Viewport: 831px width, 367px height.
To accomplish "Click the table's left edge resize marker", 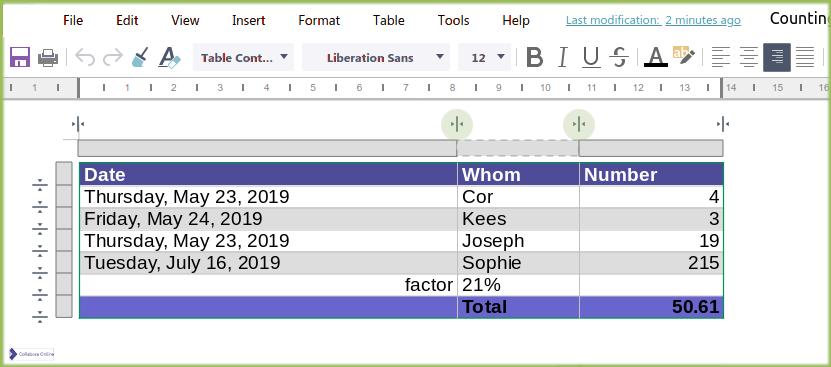I will pyautogui.click(x=78, y=125).
